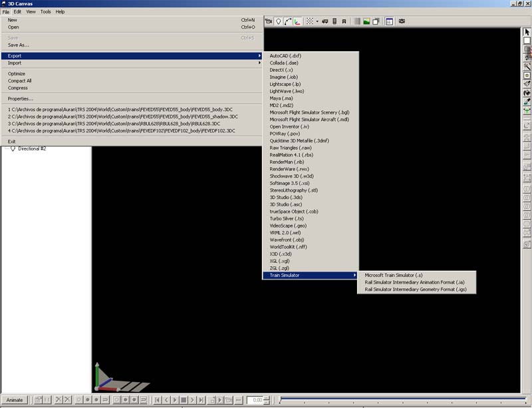Screen dimensions: 532x408
Task: Jump to first animation frame
Action: point(158,400)
